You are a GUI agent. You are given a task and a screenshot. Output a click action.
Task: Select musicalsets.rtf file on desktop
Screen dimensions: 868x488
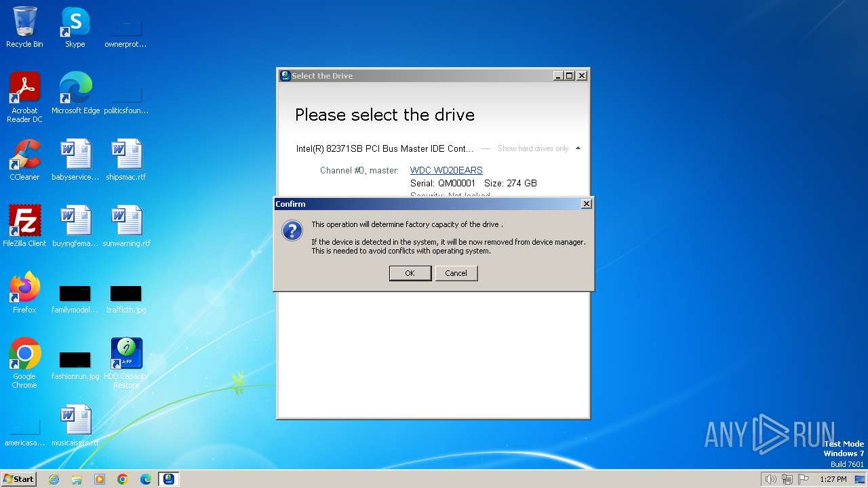pos(75,426)
